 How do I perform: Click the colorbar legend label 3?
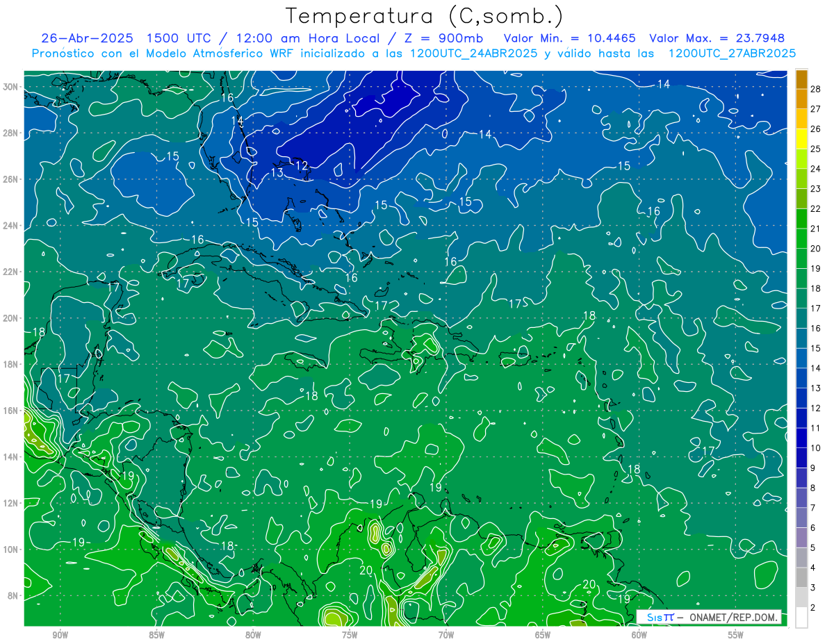pos(813,588)
